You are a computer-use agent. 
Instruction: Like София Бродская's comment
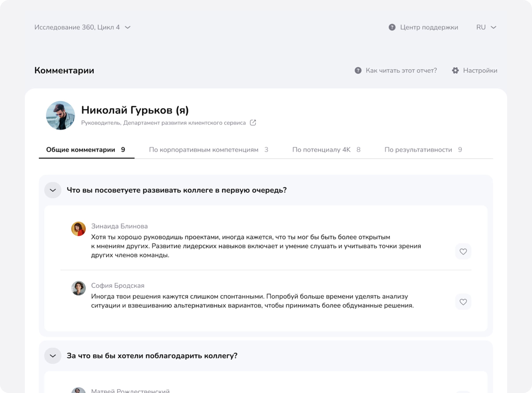(463, 302)
